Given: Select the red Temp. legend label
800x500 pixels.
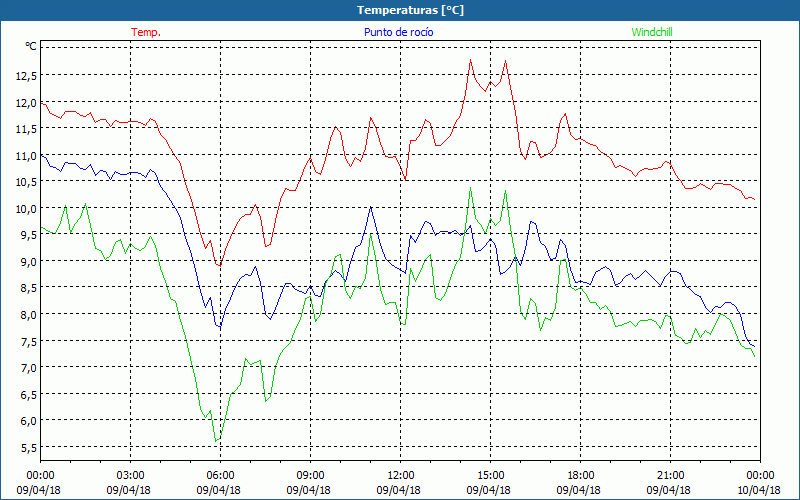Looking at the screenshot, I should 146,32.
